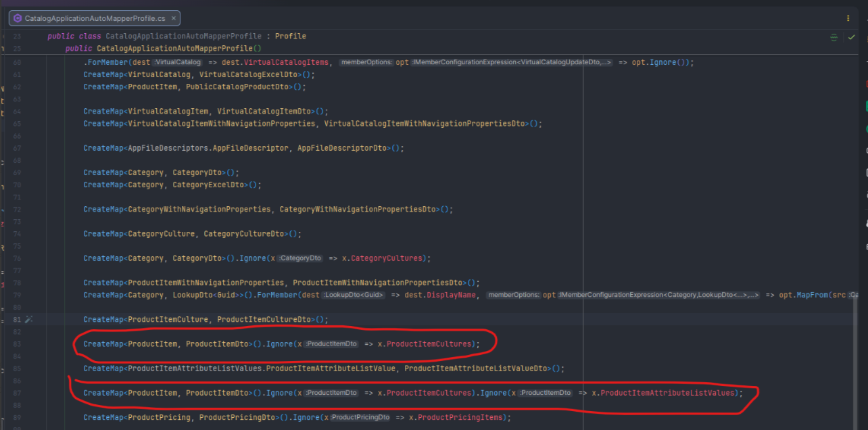868x430 pixels.
Task: Click AppFileDescriptorDto on line 67
Action: point(341,148)
